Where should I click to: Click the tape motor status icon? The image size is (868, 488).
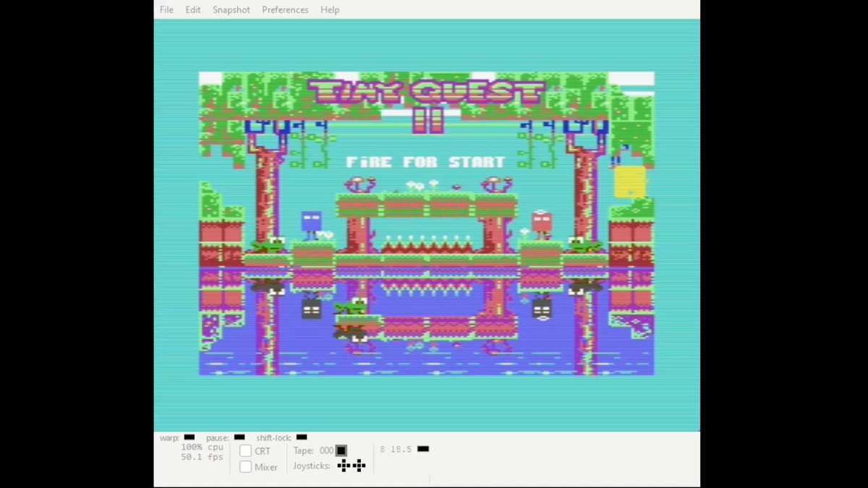coord(341,450)
